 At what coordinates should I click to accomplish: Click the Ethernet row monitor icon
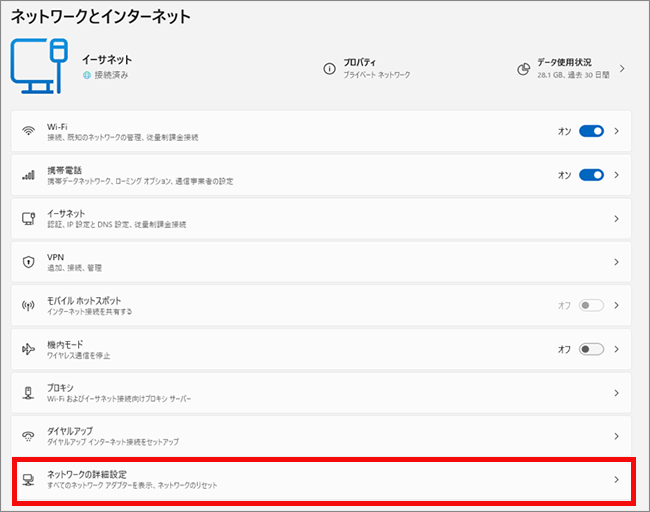click(28, 218)
